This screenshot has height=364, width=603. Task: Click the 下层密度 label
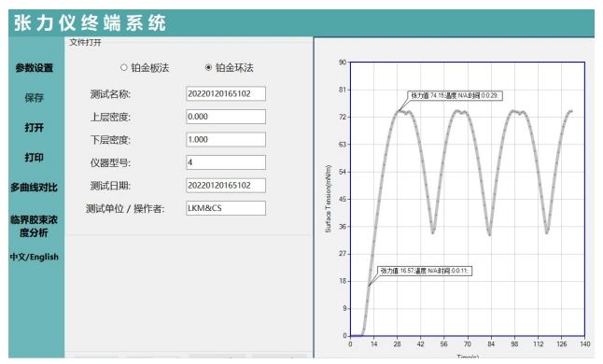pos(110,140)
